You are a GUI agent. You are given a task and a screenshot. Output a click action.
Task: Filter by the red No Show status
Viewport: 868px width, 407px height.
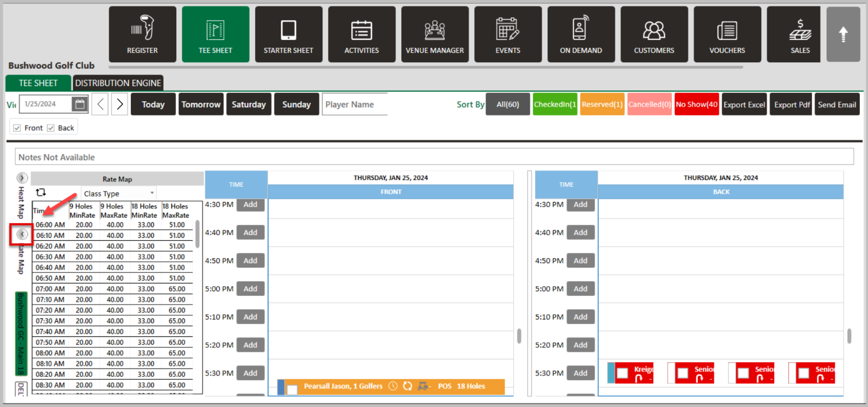tap(697, 104)
